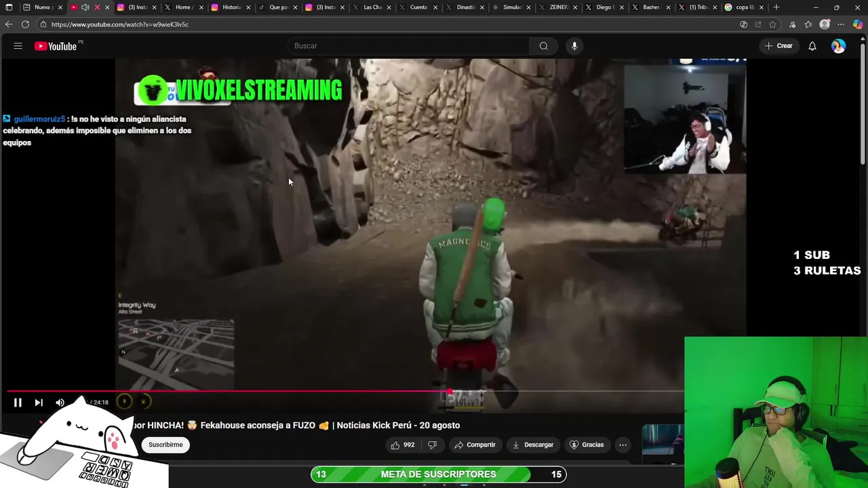Screen dimensions: 868x488
Task: Open more actions three-dot menu
Action: pos(623,445)
